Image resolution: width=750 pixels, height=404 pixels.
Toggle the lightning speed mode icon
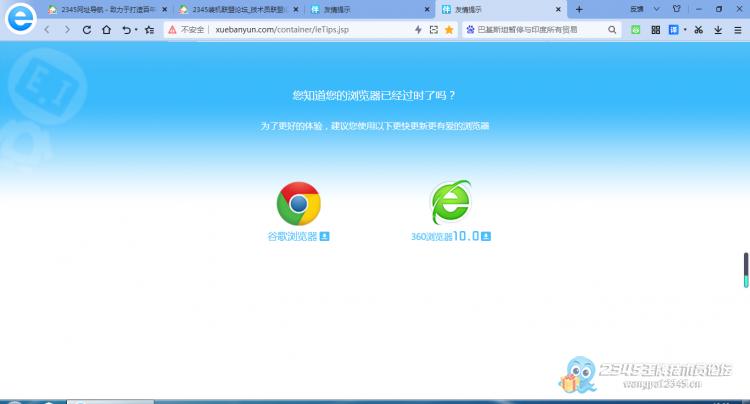coord(418,30)
